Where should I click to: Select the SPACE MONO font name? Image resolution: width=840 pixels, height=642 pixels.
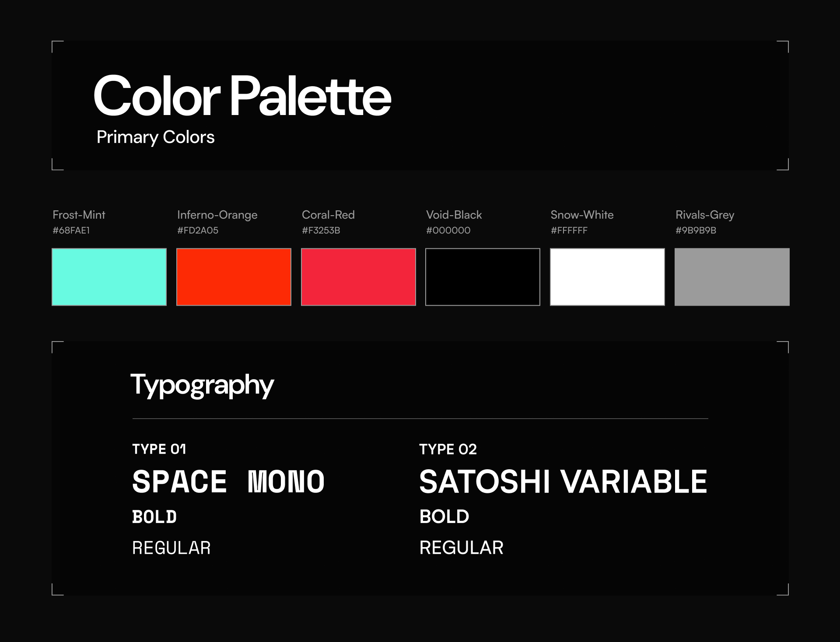pos(228,481)
